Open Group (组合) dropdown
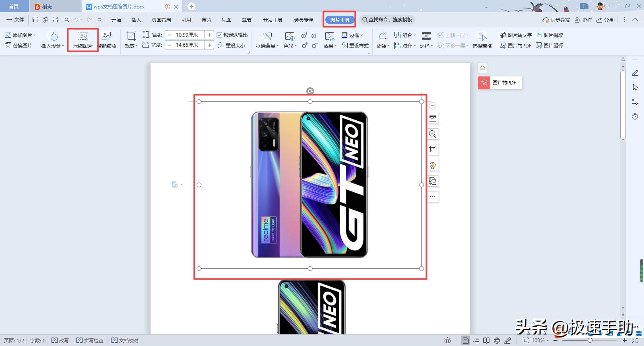 (405, 35)
